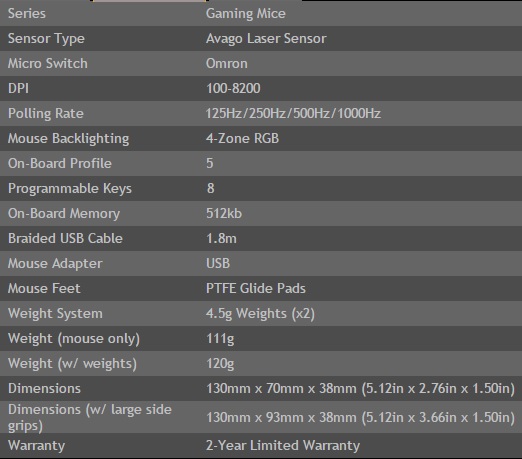Click the Polling Rate frequency values

pos(293,113)
